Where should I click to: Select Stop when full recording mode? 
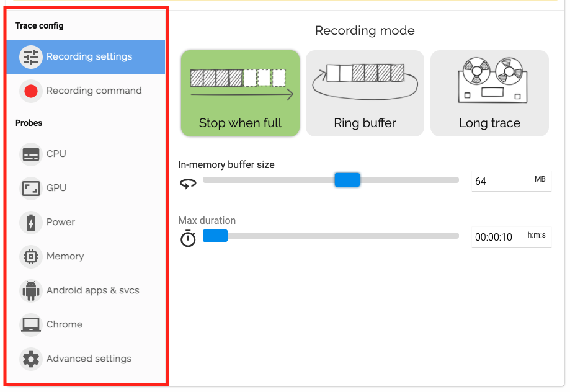241,93
